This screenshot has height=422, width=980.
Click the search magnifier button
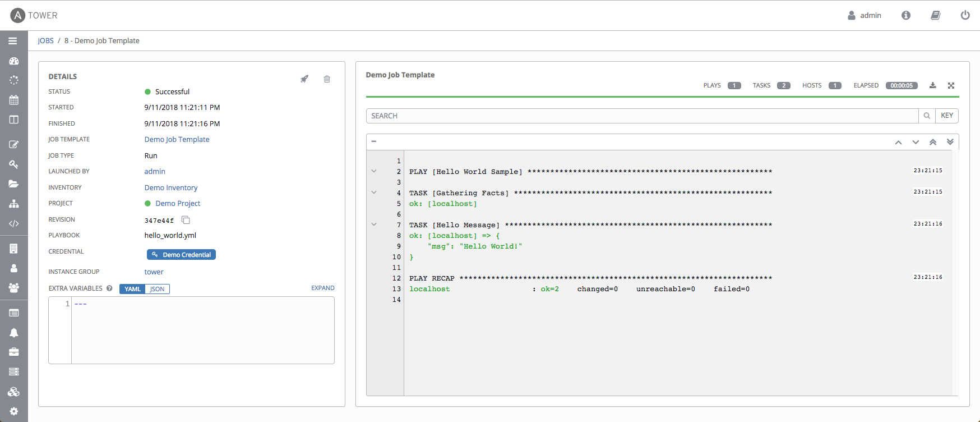[x=927, y=116]
